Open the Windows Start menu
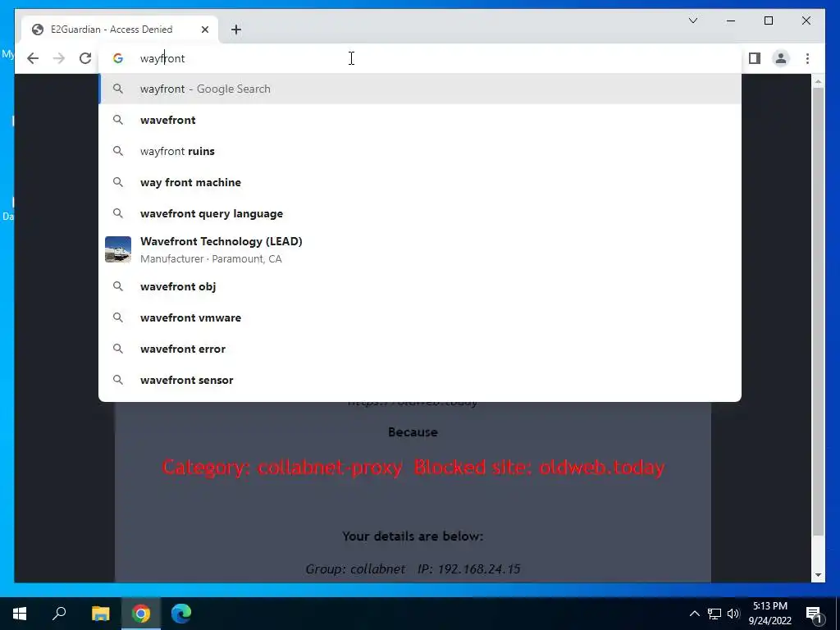The height and width of the screenshot is (630, 840). (20, 614)
